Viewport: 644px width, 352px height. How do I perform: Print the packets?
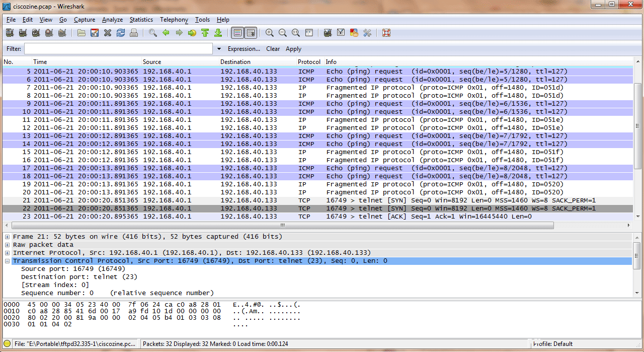tap(134, 33)
